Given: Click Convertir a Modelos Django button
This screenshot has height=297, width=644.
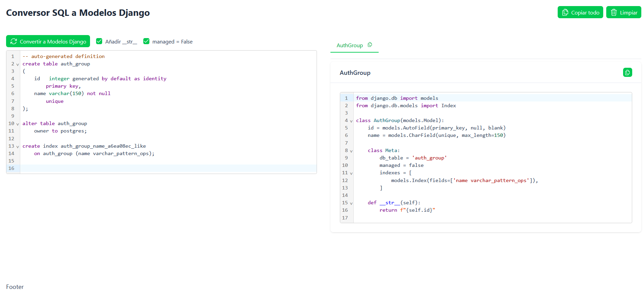Looking at the screenshot, I should click(48, 41).
